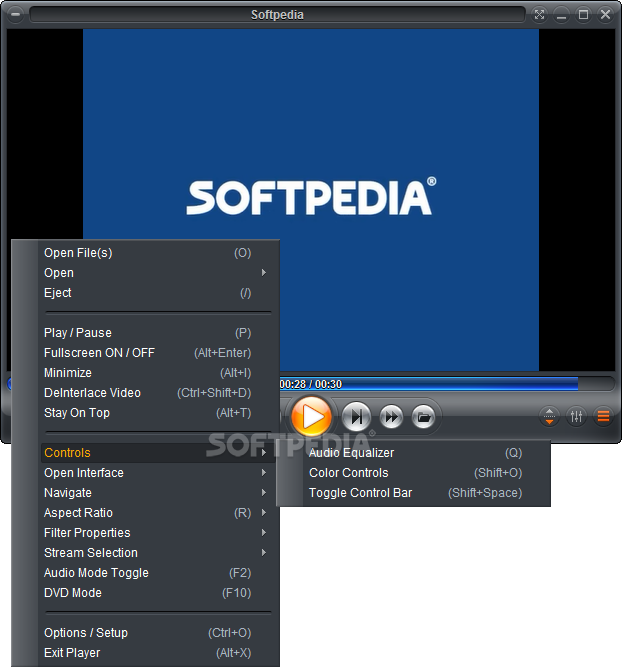Expand the Open Interface submenu
Screen dimensions: 622x667
(158, 473)
